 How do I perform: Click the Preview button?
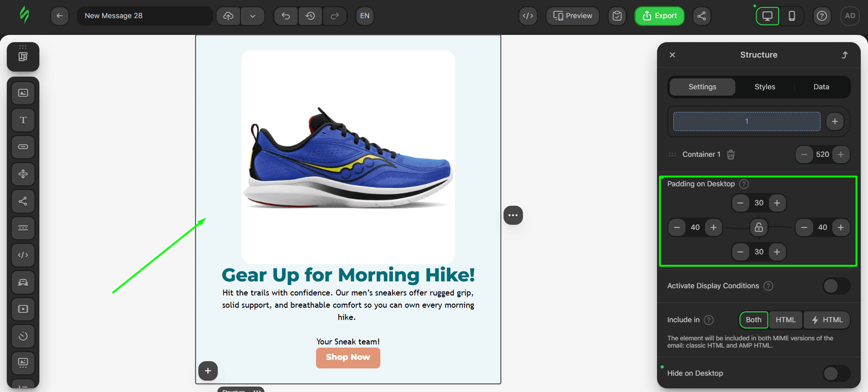573,16
